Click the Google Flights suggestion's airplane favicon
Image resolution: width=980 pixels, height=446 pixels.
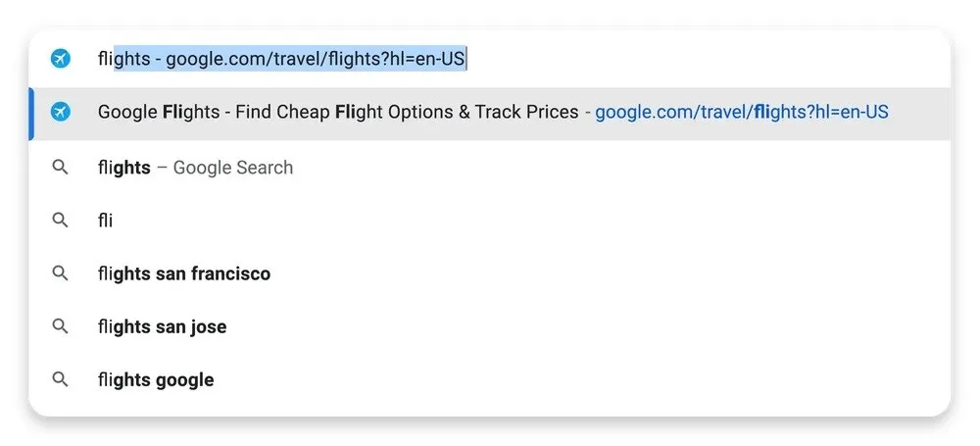click(61, 113)
